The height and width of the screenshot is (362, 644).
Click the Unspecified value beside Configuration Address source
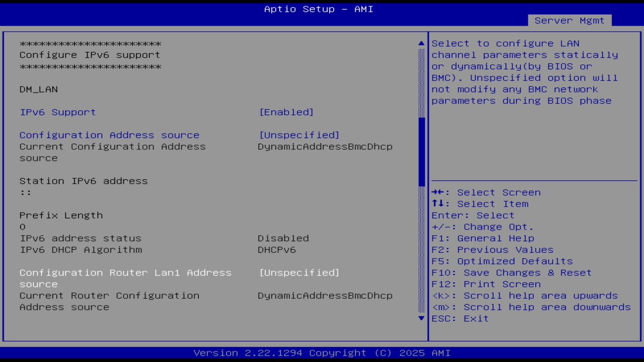coord(299,135)
